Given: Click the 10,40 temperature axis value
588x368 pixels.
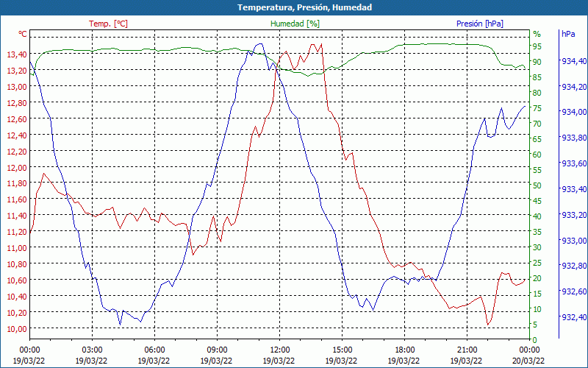Looking at the screenshot, I should (17, 297).
